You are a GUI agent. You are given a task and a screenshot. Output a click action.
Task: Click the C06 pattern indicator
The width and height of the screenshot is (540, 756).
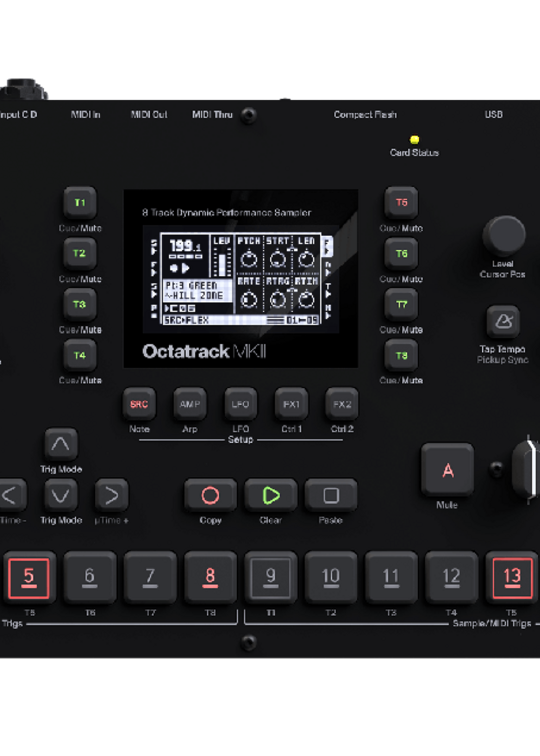pos(180,308)
